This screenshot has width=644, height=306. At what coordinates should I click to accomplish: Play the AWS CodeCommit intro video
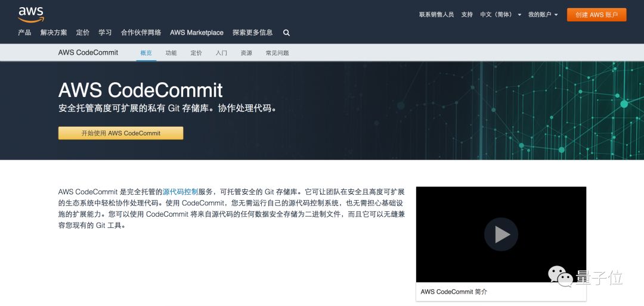pyautogui.click(x=501, y=234)
